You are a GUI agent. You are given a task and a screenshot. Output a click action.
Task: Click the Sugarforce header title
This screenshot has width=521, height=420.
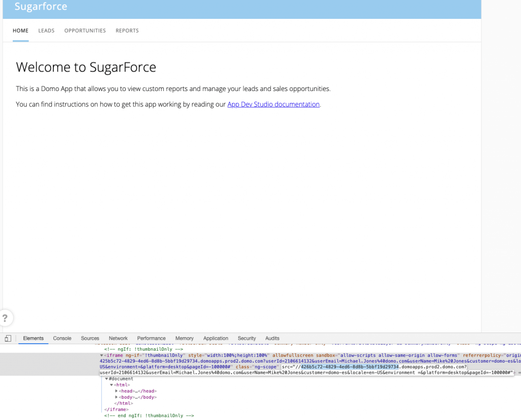click(x=41, y=6)
